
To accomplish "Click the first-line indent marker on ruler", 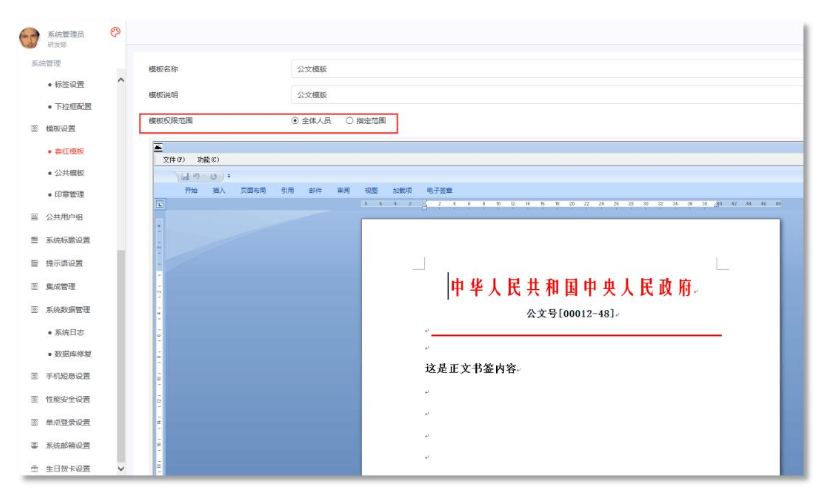I will tap(424, 201).
